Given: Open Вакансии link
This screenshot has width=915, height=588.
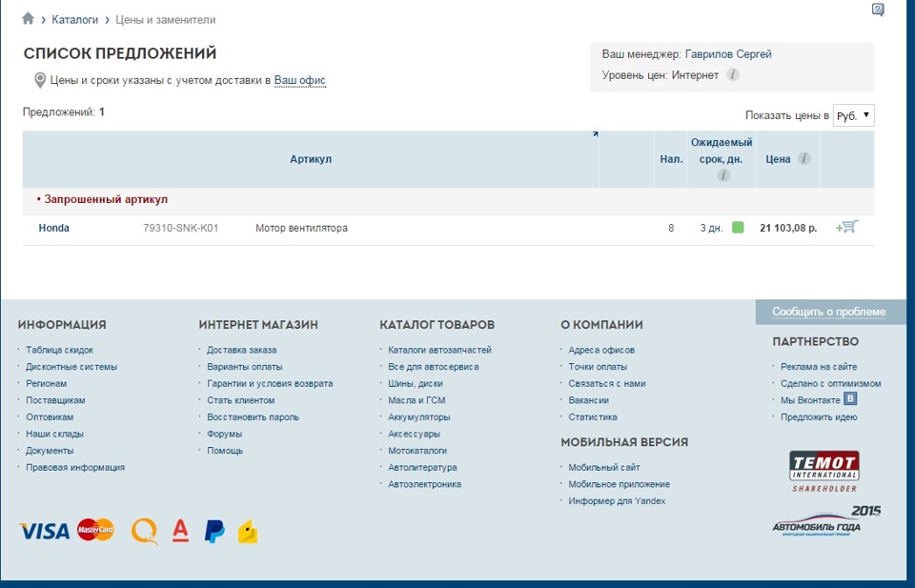Looking at the screenshot, I should [588, 401].
